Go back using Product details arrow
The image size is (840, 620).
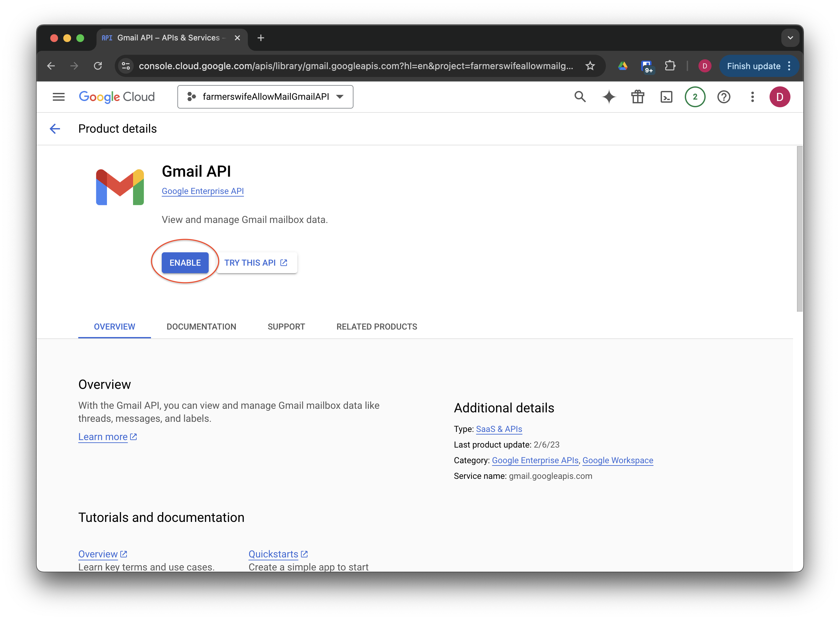pos(55,129)
